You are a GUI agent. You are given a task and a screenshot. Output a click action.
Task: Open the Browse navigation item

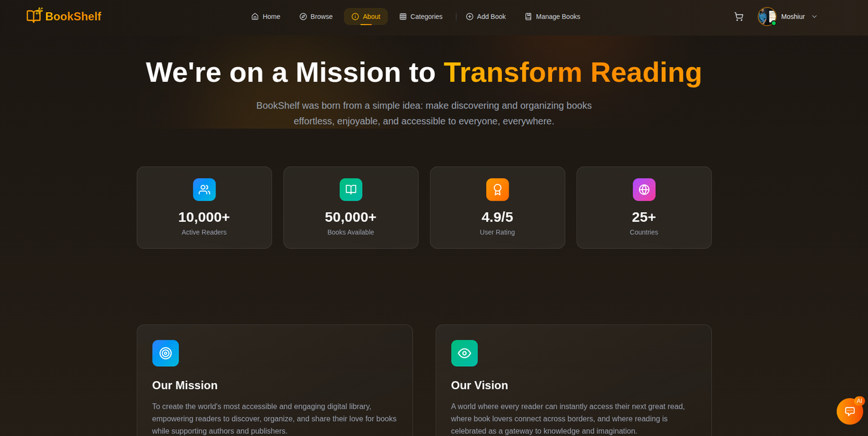[316, 16]
